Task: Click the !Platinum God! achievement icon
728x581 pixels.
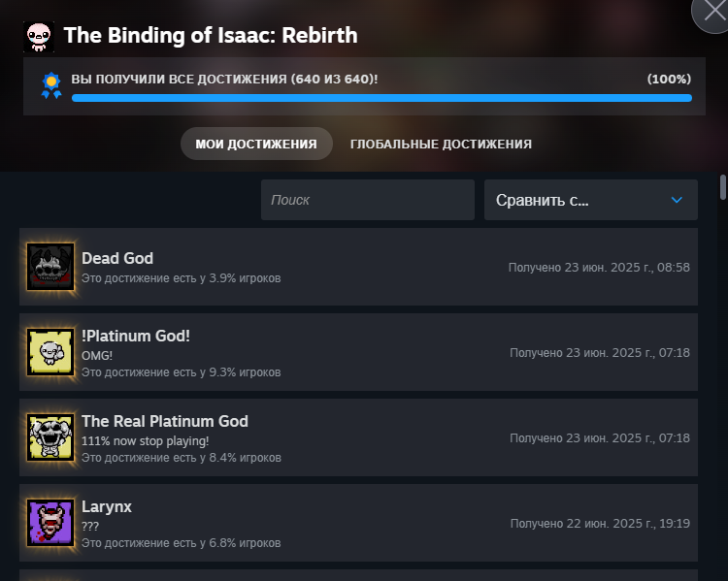Action: pos(50,352)
